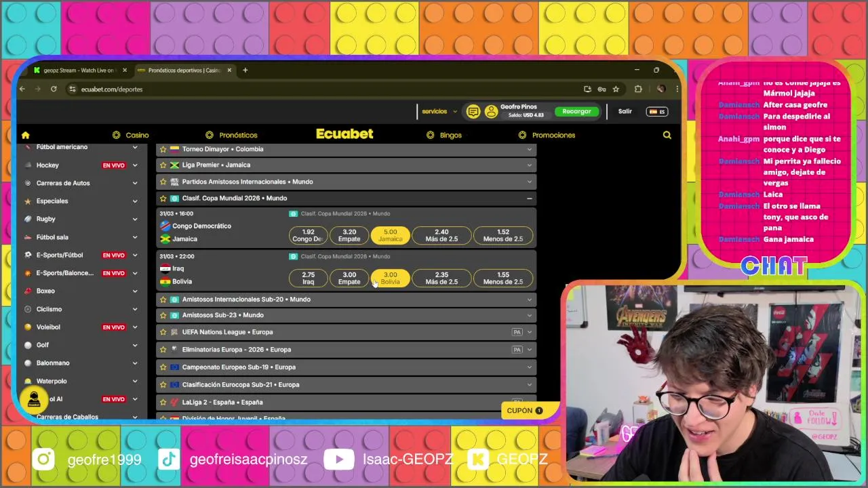Select Menos de 2.5 at 1.55
This screenshot has width=868, height=488.
point(503,278)
